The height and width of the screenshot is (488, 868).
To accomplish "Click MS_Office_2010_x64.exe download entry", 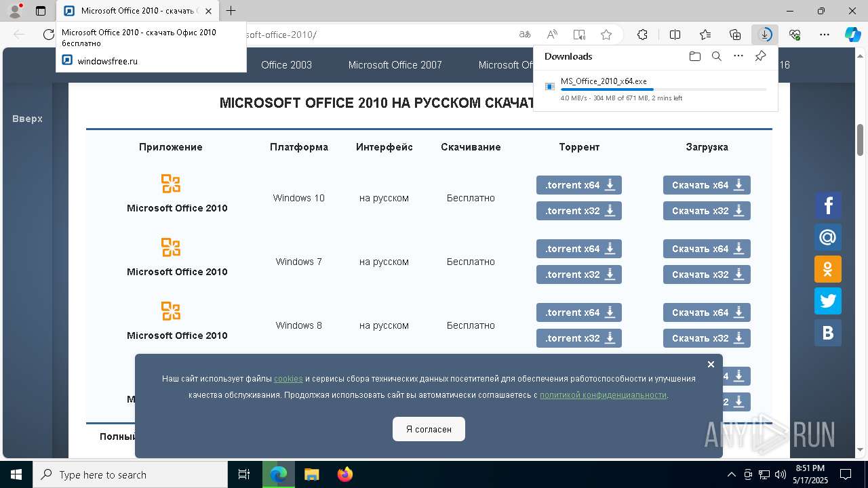I will point(656,89).
